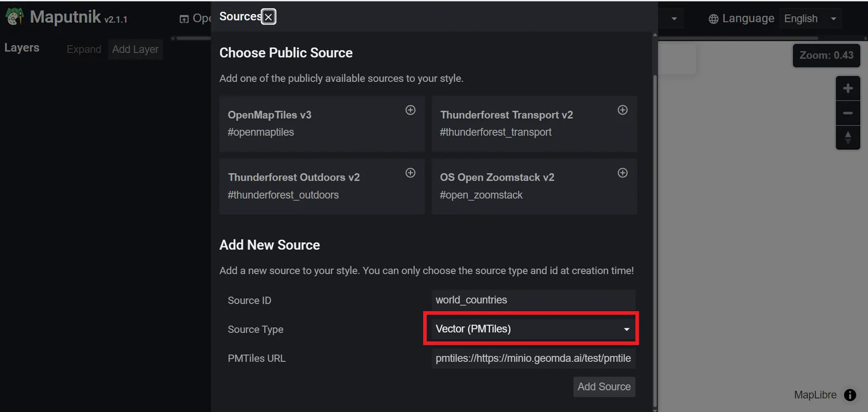Click the Maputnik logo icon

(15, 17)
